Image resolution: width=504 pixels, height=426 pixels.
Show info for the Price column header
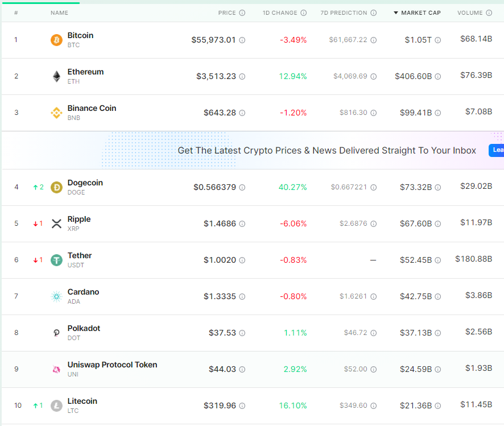(x=242, y=13)
